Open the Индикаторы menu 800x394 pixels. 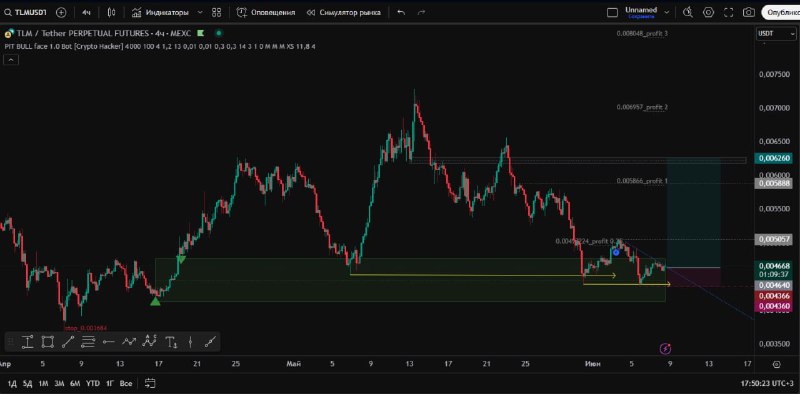click(x=160, y=12)
